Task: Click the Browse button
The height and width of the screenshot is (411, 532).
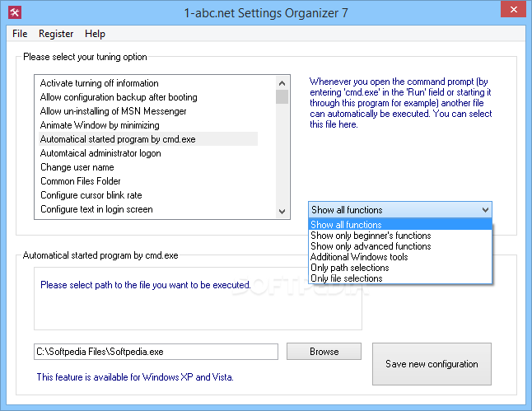Action: tap(324, 352)
